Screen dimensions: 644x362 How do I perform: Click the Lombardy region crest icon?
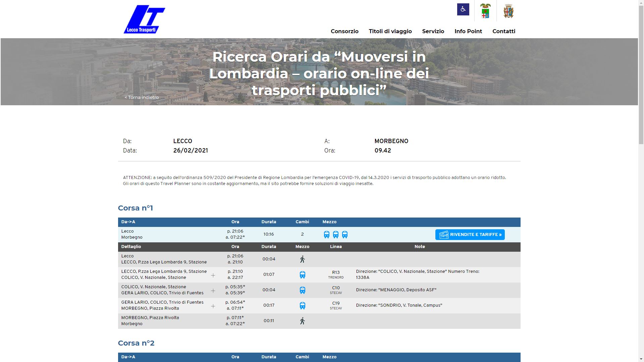[485, 11]
